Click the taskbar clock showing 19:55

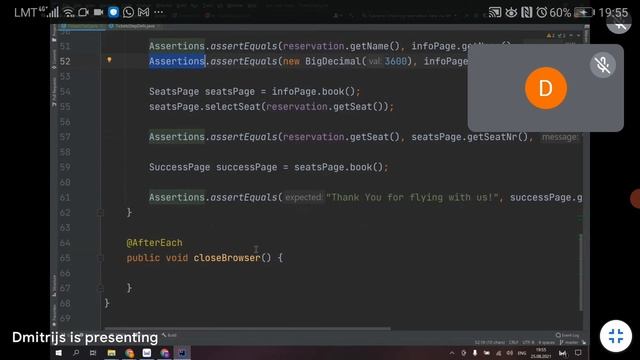point(541,353)
